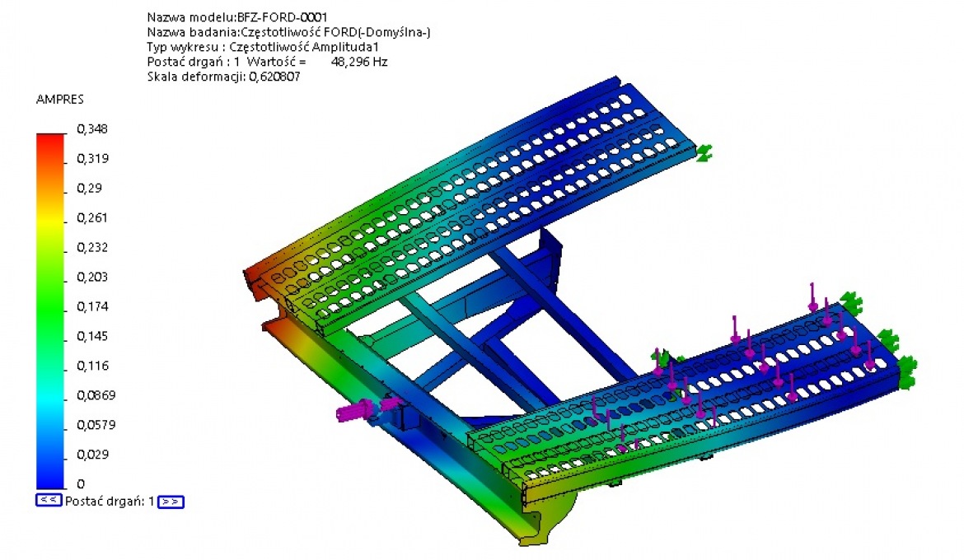The height and width of the screenshot is (560, 964).
Task: Click the yellow-green bracket under the front corner
Action: pos(544,527)
